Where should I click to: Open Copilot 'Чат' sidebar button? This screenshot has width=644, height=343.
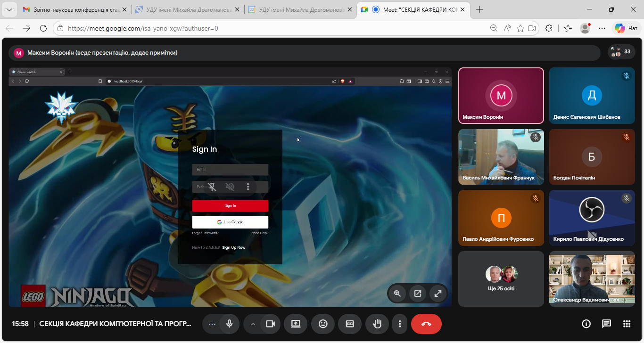[x=626, y=28]
